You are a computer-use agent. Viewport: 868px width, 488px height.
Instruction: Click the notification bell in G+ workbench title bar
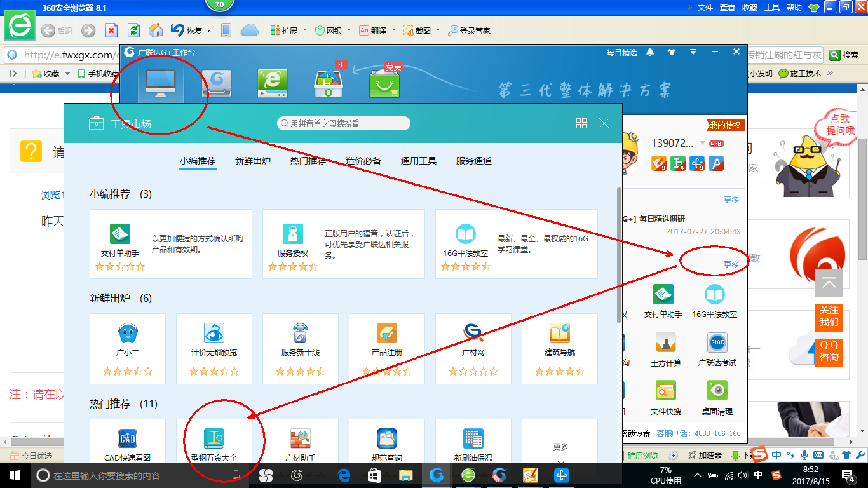click(650, 52)
